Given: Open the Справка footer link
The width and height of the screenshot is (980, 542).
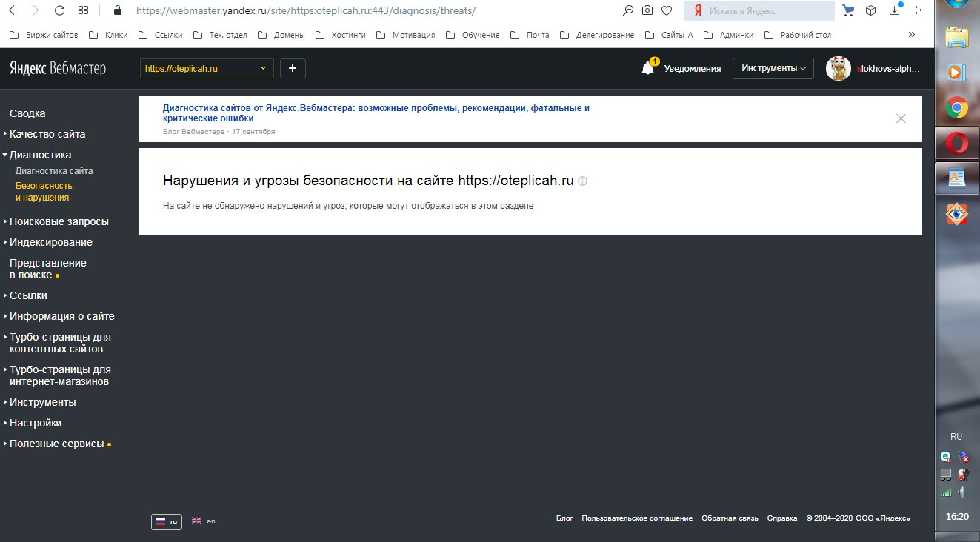Looking at the screenshot, I should pyautogui.click(x=782, y=518).
